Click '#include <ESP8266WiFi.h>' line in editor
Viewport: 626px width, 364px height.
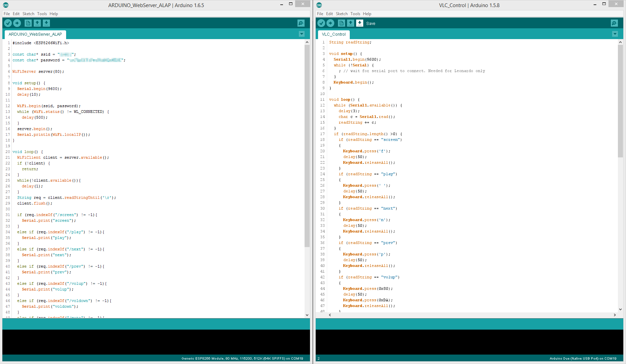coord(41,43)
